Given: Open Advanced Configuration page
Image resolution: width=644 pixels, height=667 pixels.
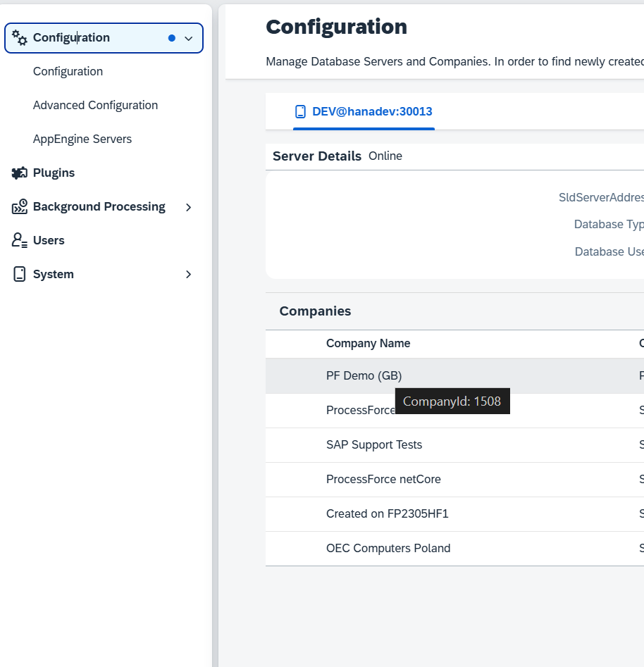Looking at the screenshot, I should click(95, 106).
